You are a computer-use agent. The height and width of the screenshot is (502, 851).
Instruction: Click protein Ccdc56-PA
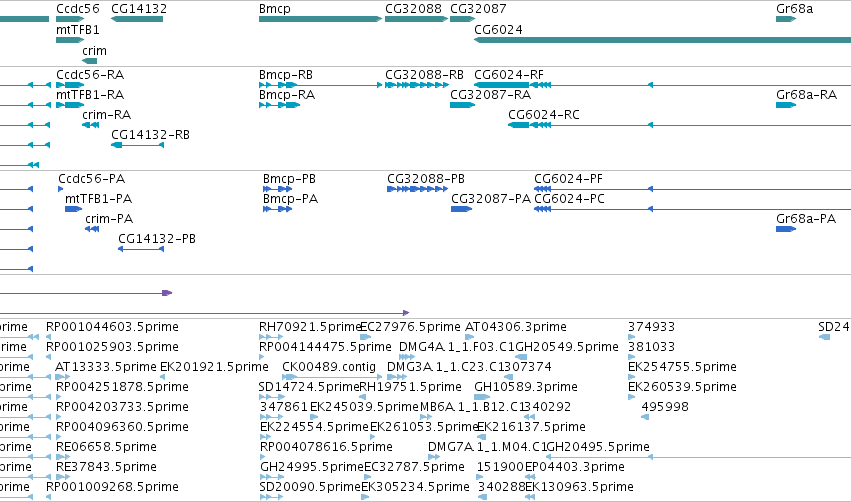[x=92, y=179]
